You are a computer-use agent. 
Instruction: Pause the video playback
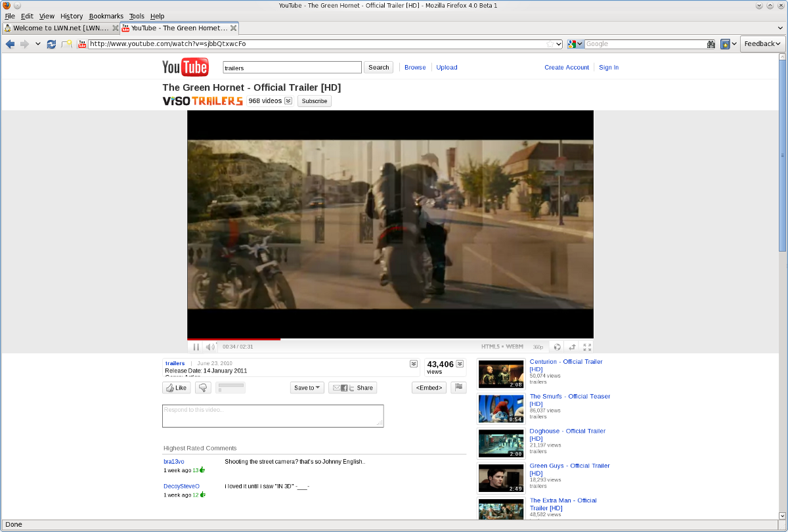click(196, 347)
